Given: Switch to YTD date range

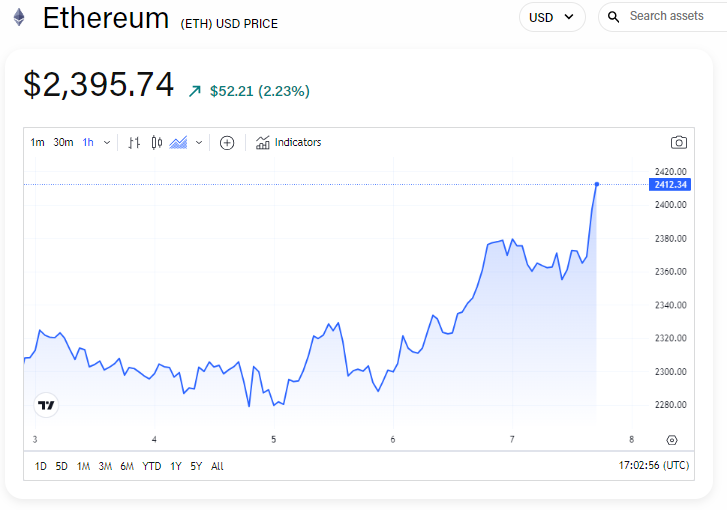Looking at the screenshot, I should (152, 466).
